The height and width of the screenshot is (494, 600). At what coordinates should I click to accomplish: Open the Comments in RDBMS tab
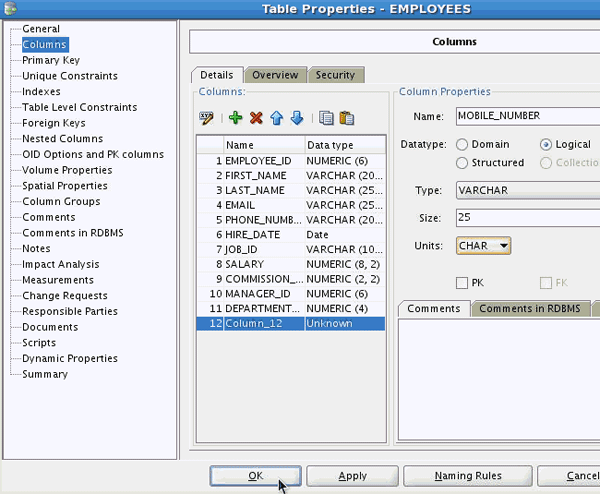coord(530,309)
